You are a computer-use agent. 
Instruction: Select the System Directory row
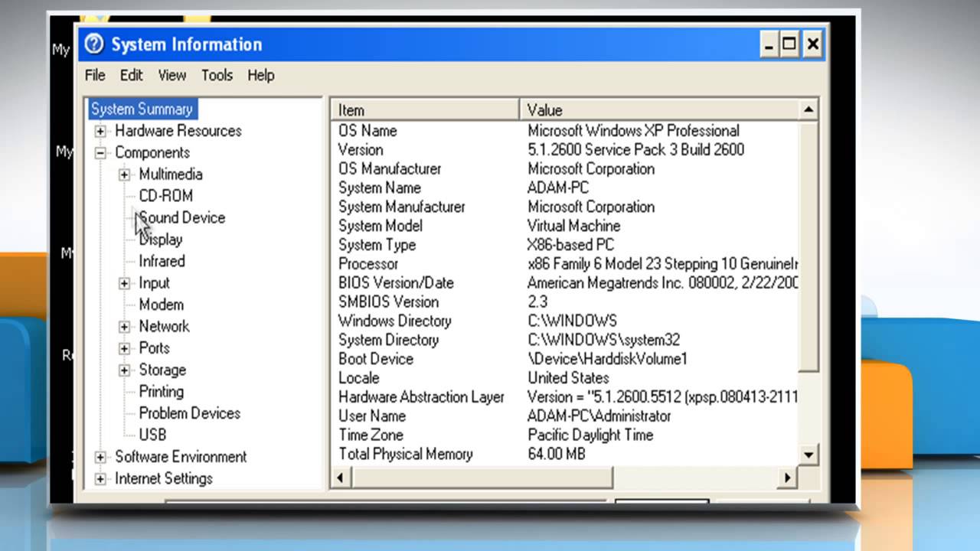click(565, 340)
